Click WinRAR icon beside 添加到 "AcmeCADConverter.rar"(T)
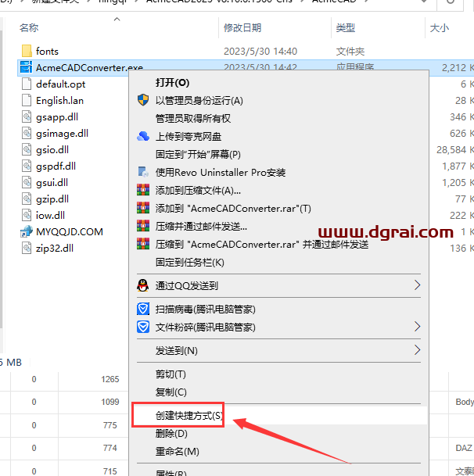This screenshot has height=476, width=474. pyautogui.click(x=143, y=208)
